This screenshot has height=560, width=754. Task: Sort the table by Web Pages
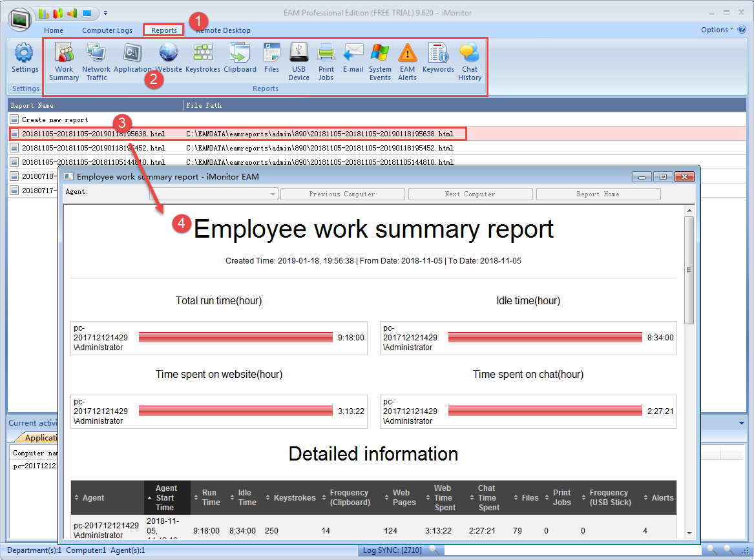tap(401, 497)
